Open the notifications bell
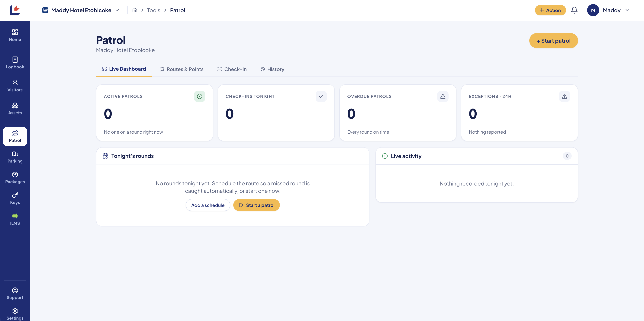This screenshot has width=644, height=321. tap(574, 10)
